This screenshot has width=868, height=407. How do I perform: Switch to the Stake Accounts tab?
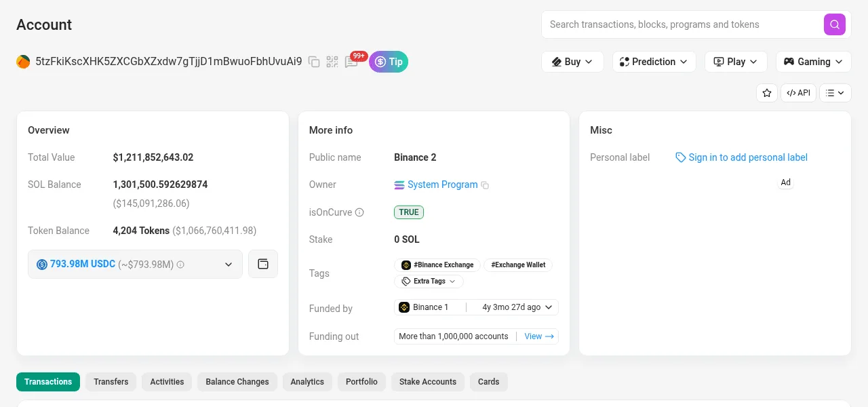[x=428, y=382]
